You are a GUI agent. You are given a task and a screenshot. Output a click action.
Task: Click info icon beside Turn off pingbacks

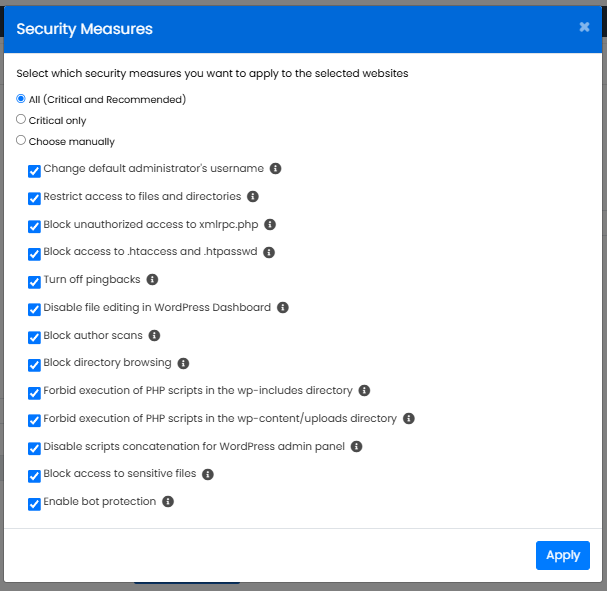click(x=152, y=280)
